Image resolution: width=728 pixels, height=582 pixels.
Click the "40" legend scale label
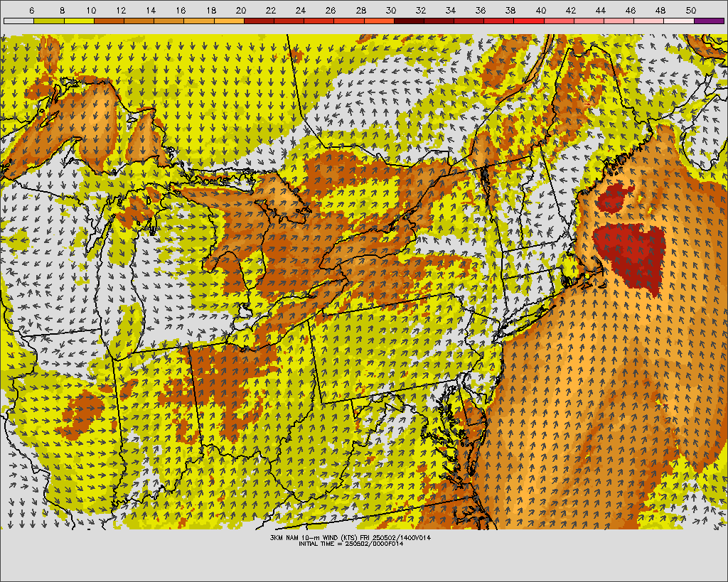click(x=541, y=10)
